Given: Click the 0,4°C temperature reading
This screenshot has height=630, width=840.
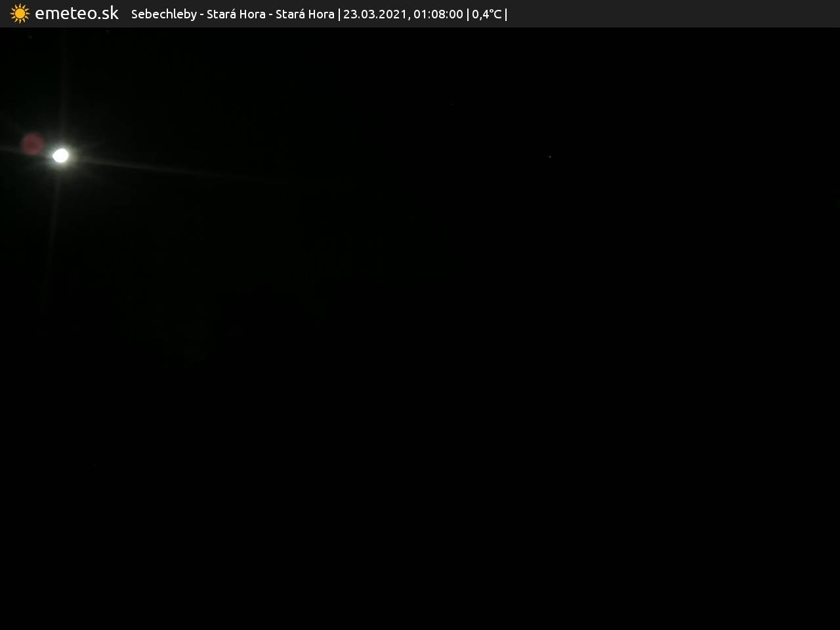Looking at the screenshot, I should tap(486, 14).
